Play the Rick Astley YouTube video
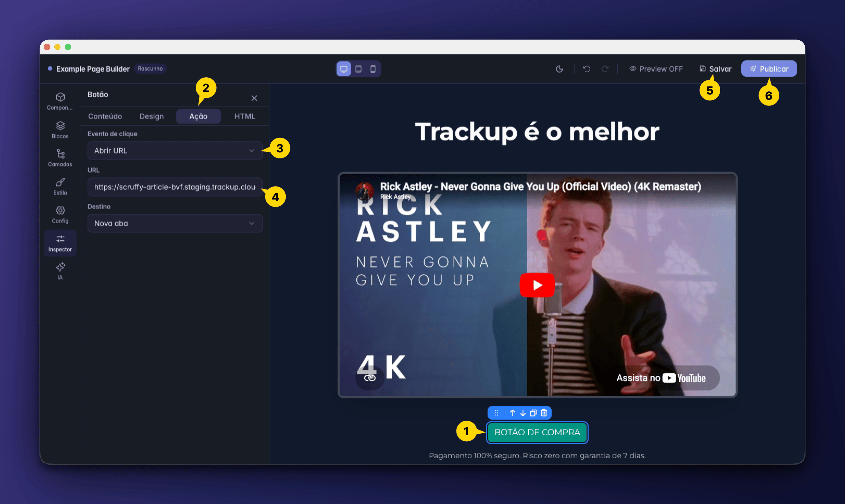 (537, 285)
